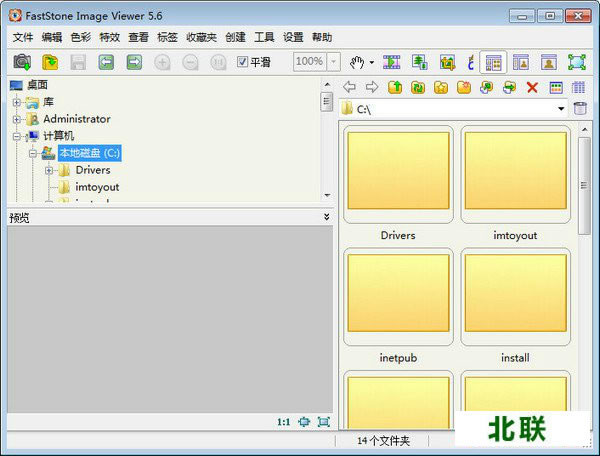The image size is (600, 456).
Task: Start slideshow with filmstrip play icon
Action: click(x=391, y=62)
